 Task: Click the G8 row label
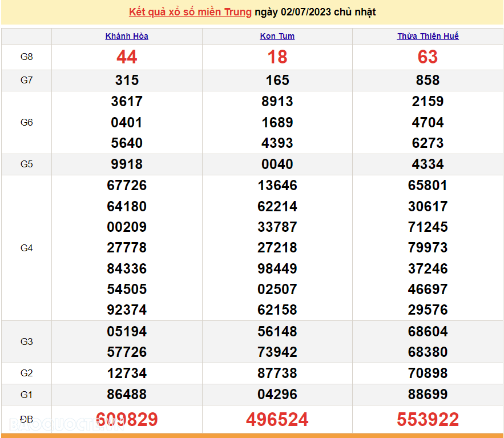[x=27, y=57]
